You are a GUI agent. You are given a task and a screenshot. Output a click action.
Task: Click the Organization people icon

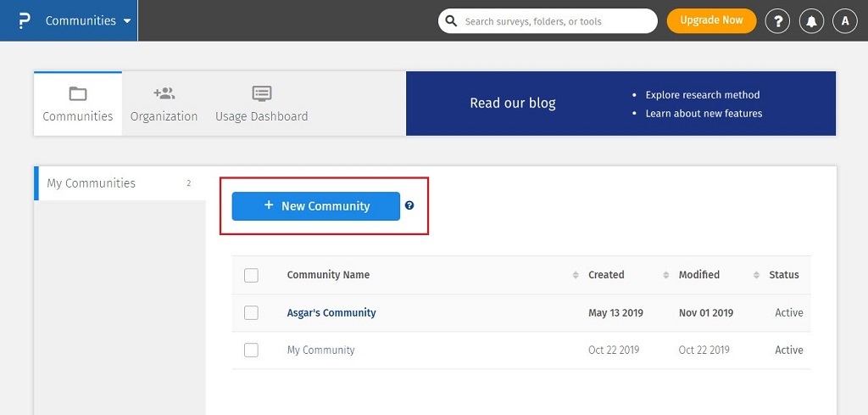point(164,94)
